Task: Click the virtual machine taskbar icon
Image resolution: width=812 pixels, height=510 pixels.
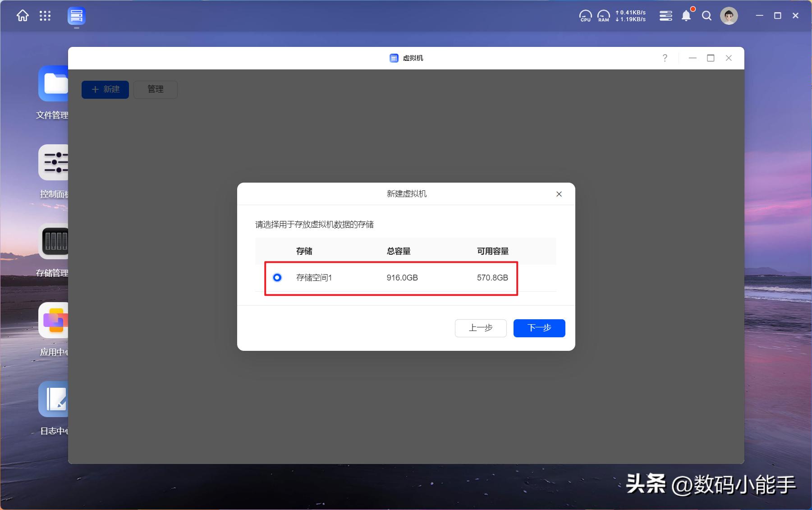Action: tap(77, 16)
